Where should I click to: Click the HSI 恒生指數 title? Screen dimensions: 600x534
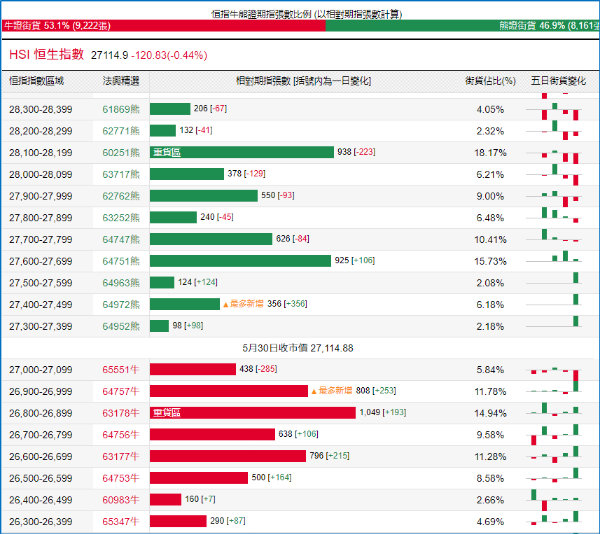click(46, 54)
